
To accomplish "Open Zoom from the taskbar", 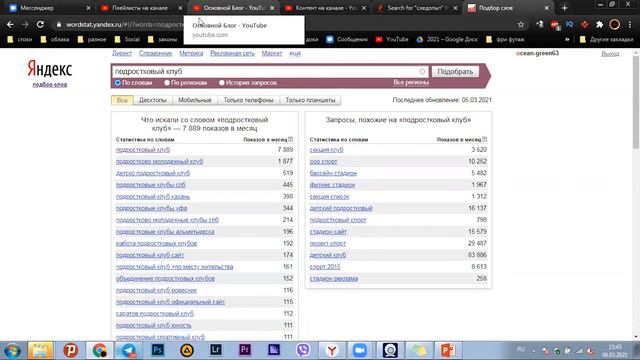I will pyautogui.click(x=360, y=350).
